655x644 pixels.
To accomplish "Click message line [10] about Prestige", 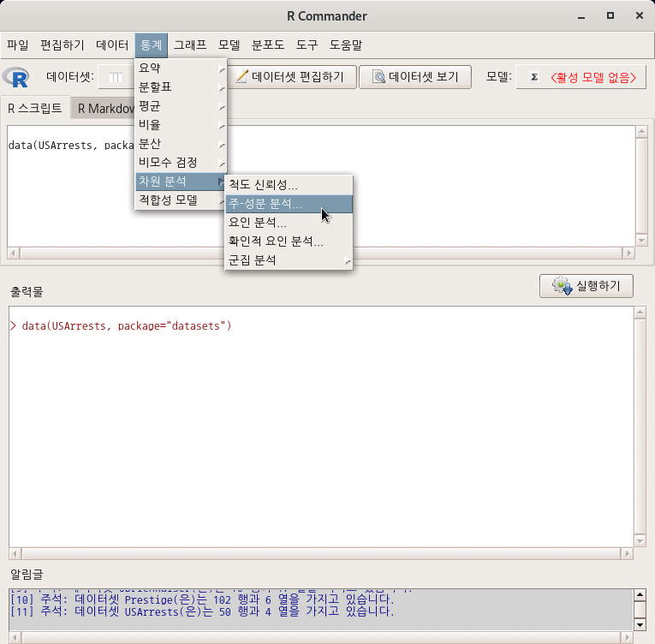I will coord(202,599).
